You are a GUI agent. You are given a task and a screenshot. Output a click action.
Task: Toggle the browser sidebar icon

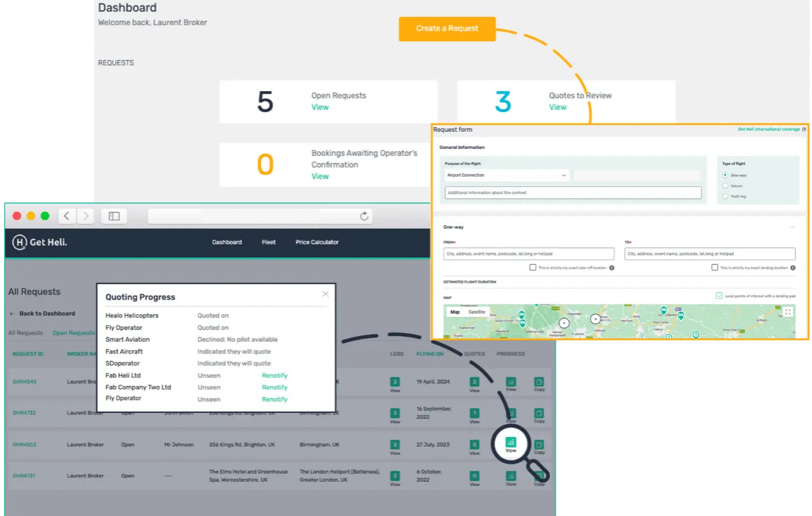point(114,216)
